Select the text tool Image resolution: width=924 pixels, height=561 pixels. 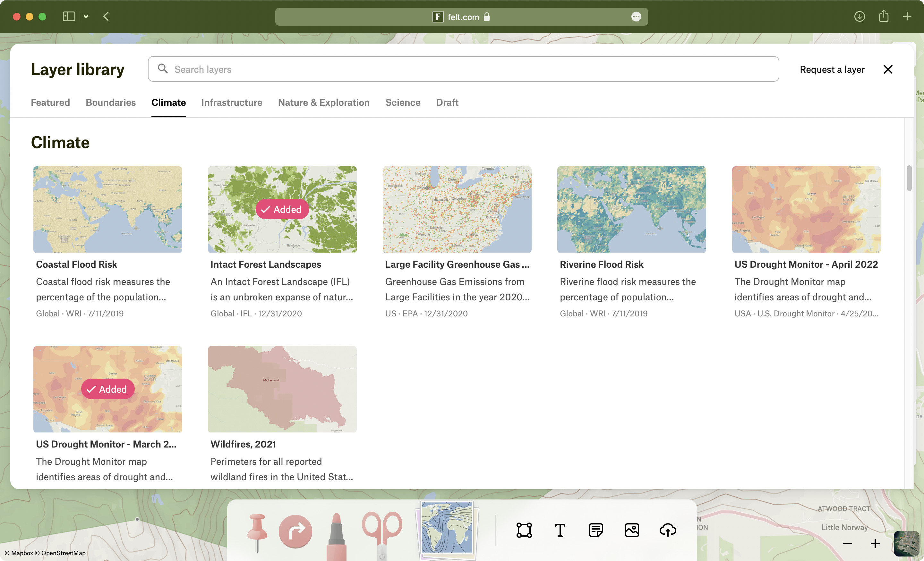[560, 530]
